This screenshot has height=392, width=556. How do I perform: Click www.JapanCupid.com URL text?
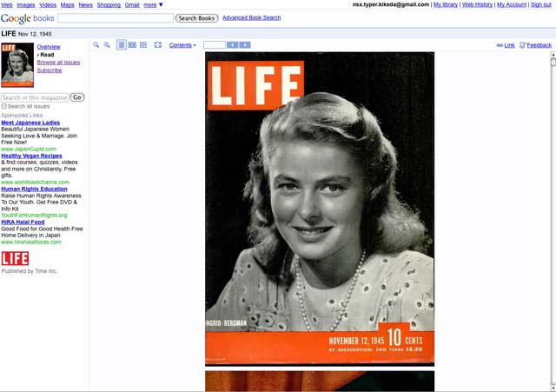29,149
